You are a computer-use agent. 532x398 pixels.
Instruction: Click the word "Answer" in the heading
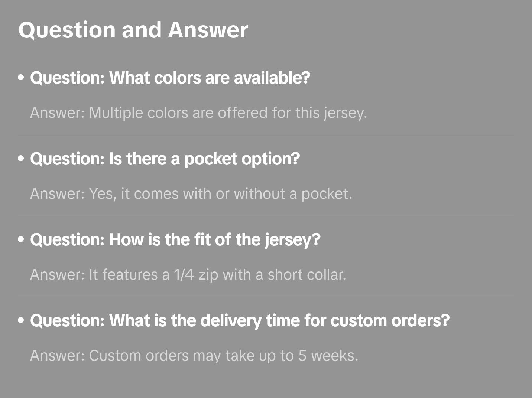(208, 30)
